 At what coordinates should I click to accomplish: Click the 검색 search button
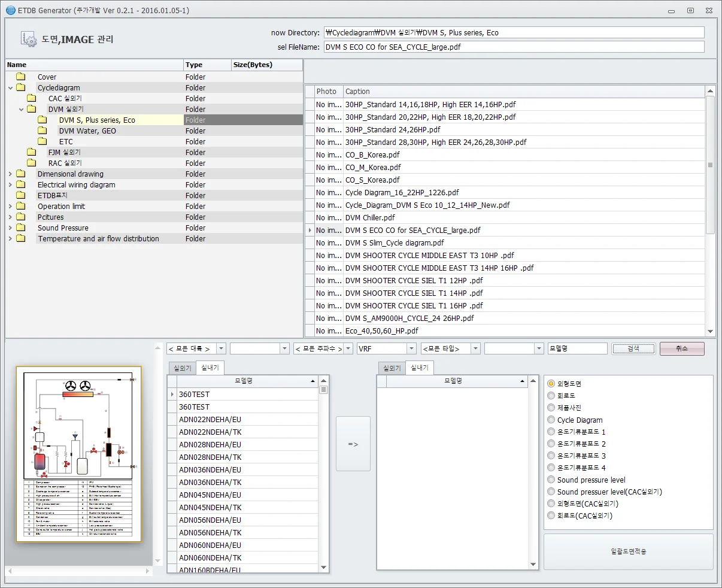(x=633, y=348)
